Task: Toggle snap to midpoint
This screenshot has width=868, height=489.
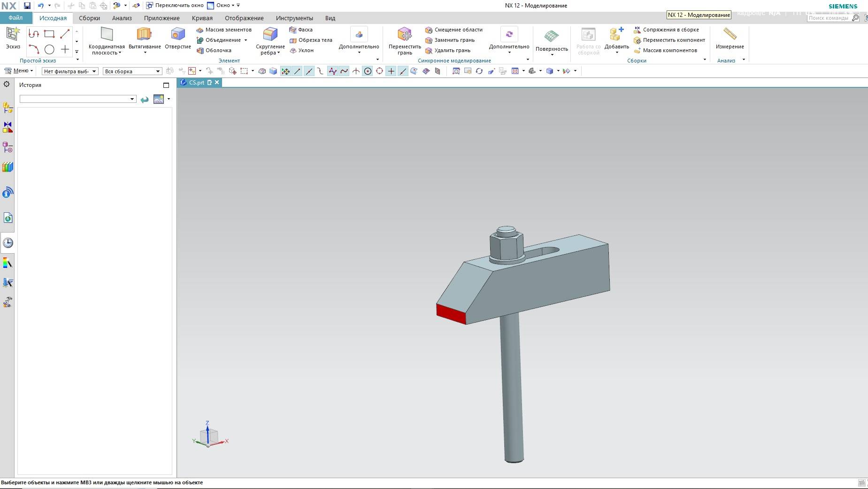Action: pyautogui.click(x=309, y=71)
